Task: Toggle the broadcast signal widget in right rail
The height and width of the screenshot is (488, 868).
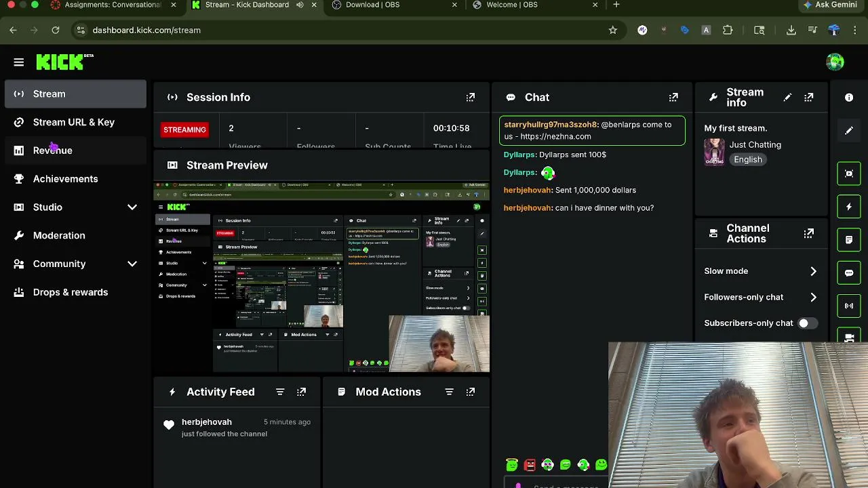Action: click(x=849, y=306)
